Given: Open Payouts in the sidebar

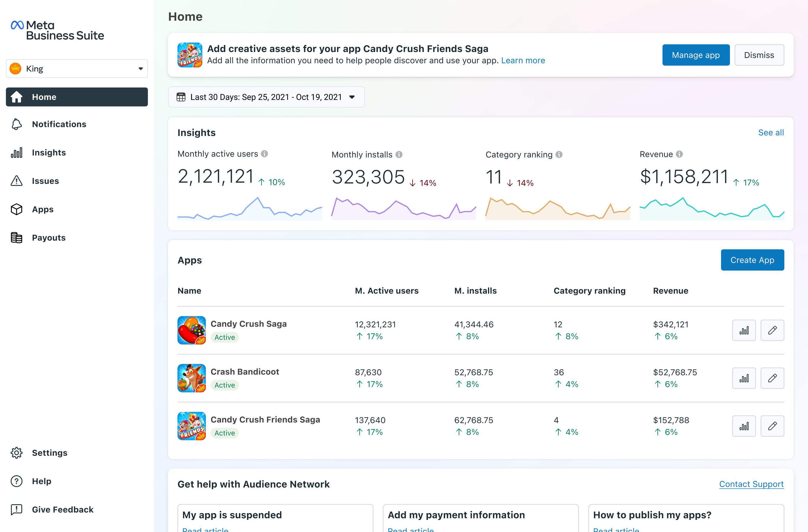Looking at the screenshot, I should pyautogui.click(x=77, y=238).
